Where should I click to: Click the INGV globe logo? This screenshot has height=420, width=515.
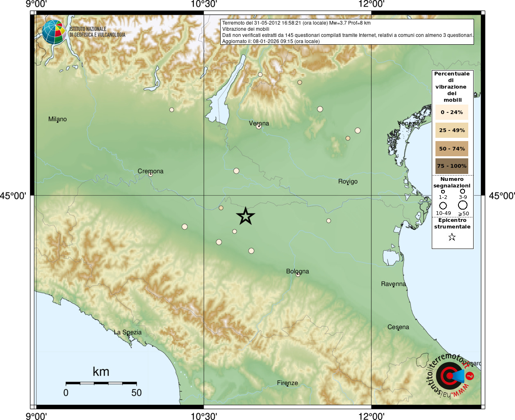(54, 32)
